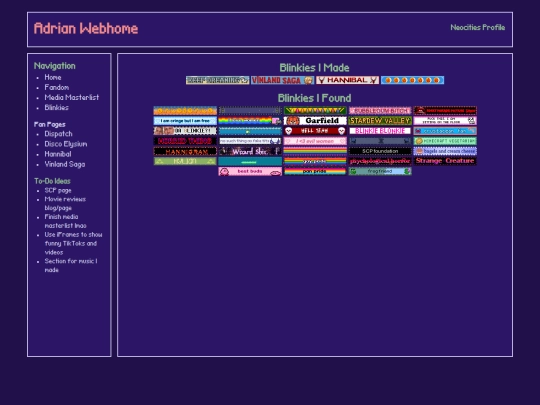Screen dimensions: 540x405
Task: Click the 'Blinkies I Made' heading
Action: (314, 68)
